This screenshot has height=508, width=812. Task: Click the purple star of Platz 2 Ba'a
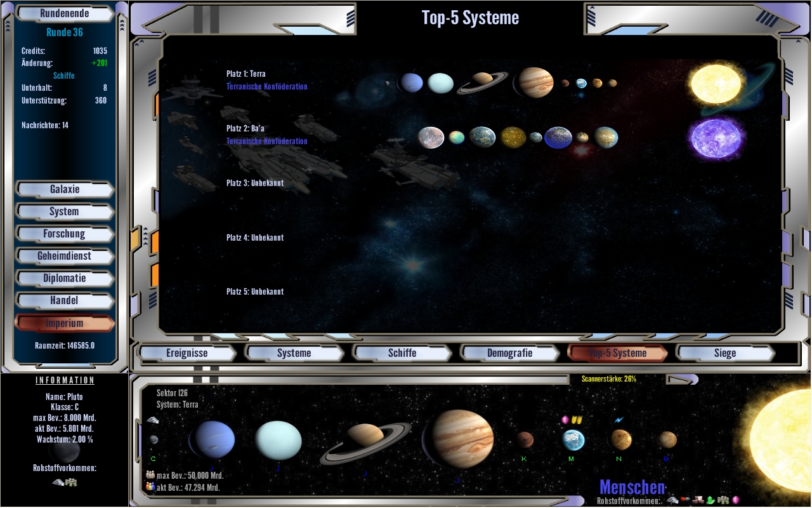click(715, 138)
